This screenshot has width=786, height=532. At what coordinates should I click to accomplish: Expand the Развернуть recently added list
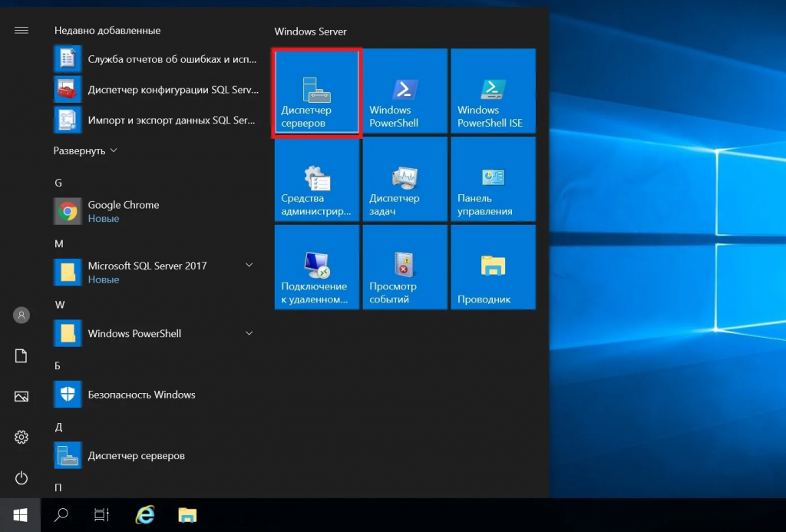85,151
